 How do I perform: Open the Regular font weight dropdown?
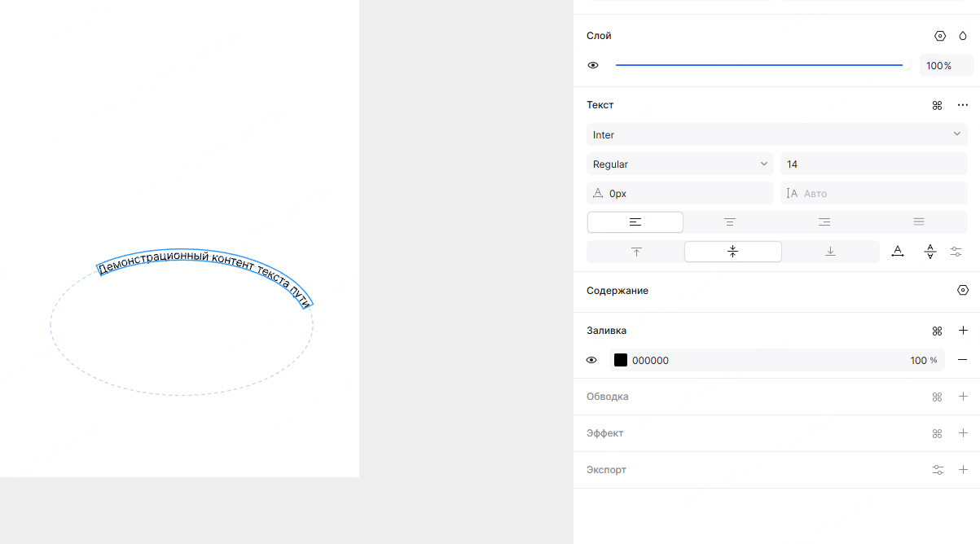coord(679,164)
